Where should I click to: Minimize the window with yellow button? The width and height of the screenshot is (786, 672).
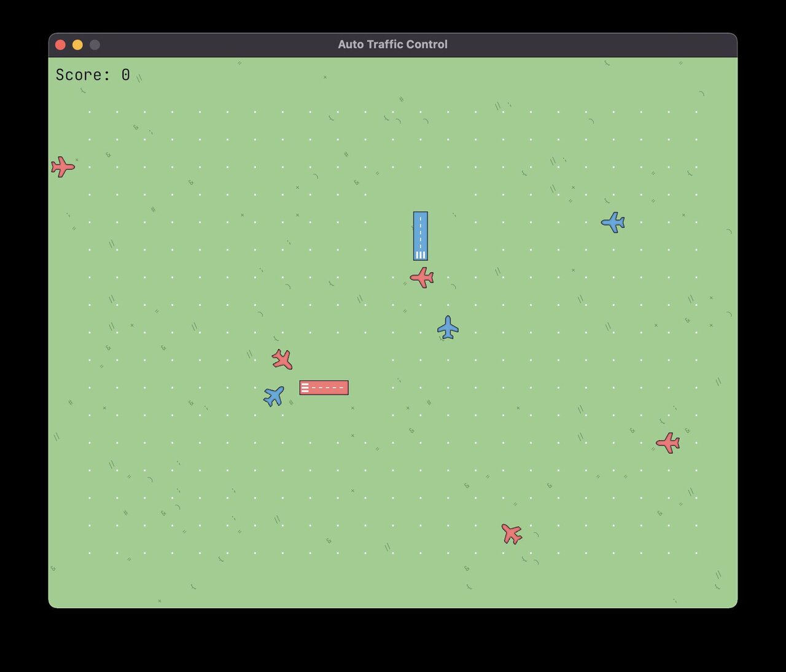[77, 45]
